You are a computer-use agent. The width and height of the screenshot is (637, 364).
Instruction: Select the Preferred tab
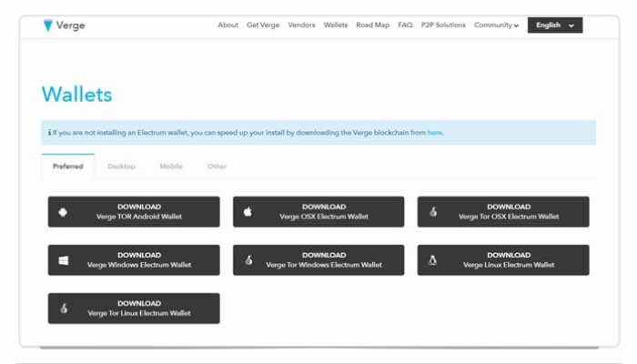click(68, 167)
